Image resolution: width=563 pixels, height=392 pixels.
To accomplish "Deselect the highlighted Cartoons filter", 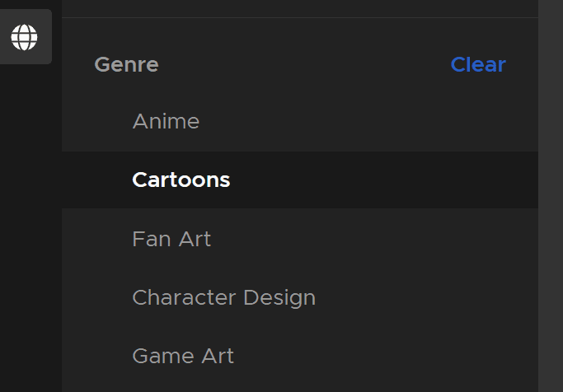I will point(181,180).
